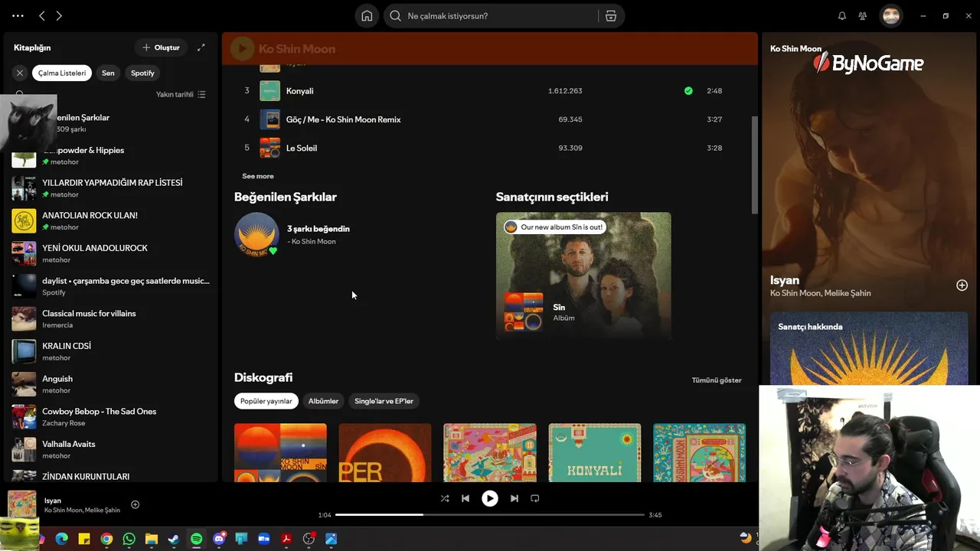980x551 pixels.
Task: Pause or play the current track
Action: (489, 498)
